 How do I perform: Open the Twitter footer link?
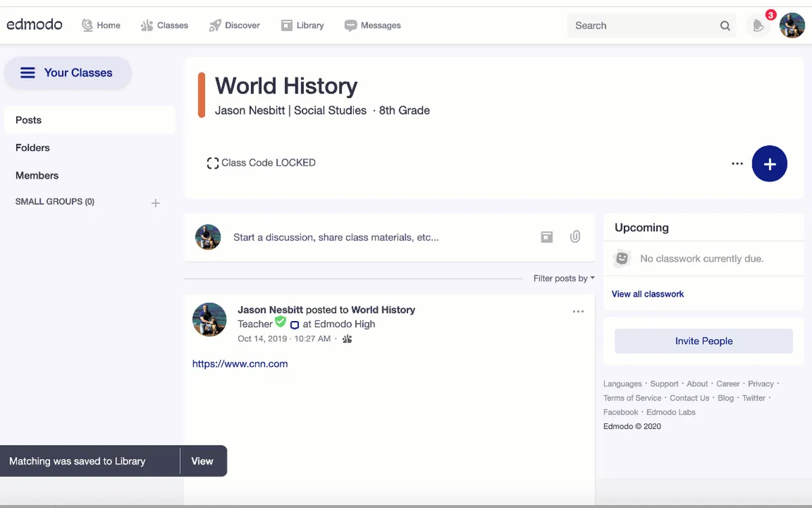pos(754,398)
